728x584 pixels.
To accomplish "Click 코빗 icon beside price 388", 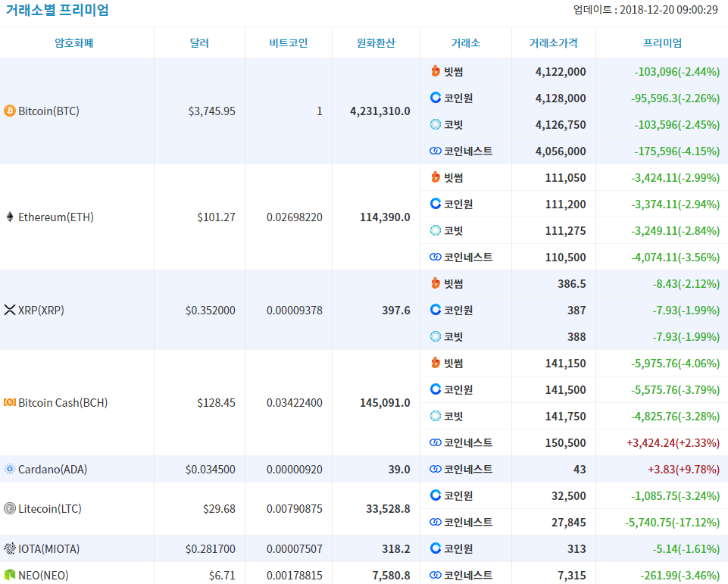I will (436, 336).
